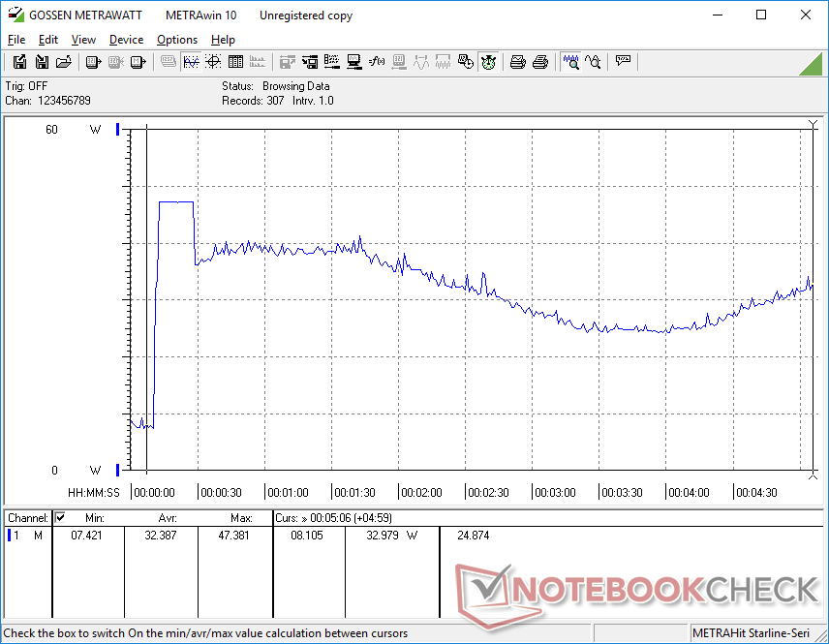Click the Avr value 32.387

tap(160, 536)
